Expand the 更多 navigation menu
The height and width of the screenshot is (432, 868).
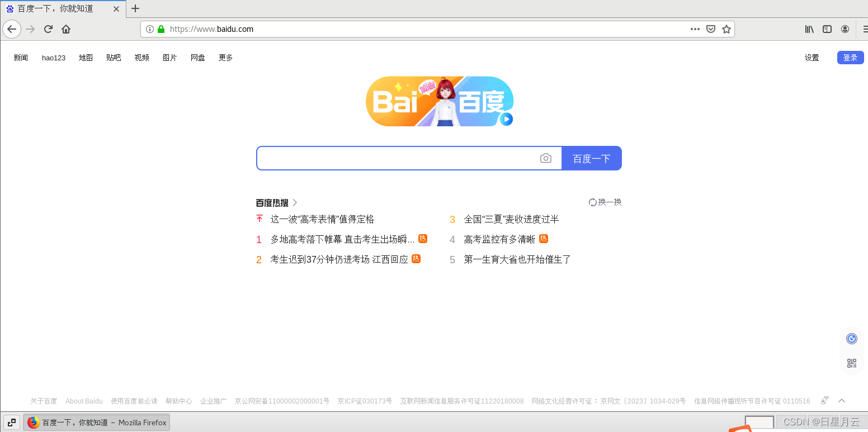coord(225,58)
